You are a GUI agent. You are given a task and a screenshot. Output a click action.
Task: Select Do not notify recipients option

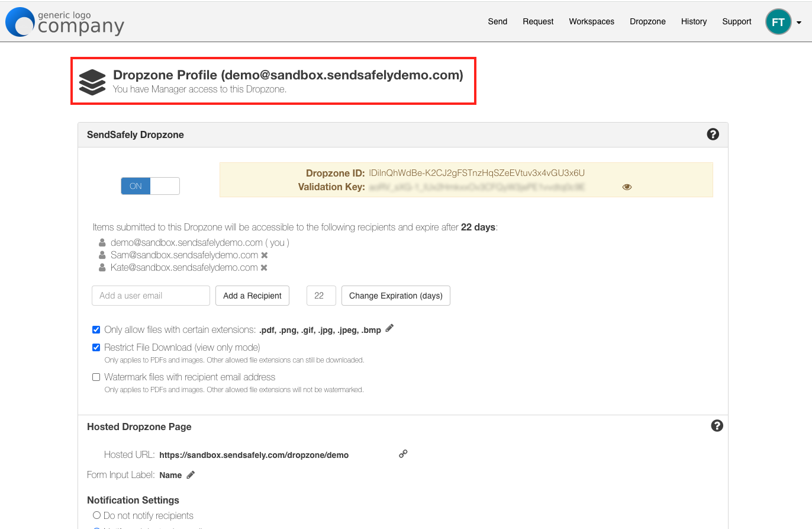(x=96, y=515)
